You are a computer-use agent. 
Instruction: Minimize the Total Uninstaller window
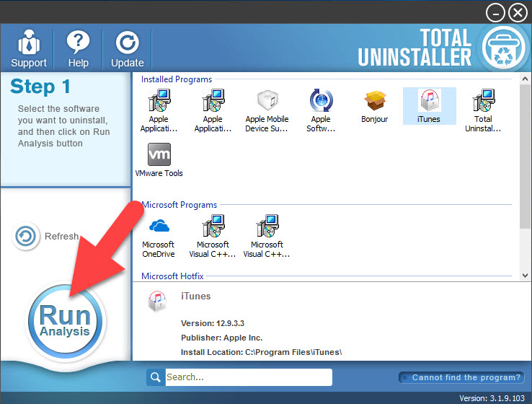495,13
